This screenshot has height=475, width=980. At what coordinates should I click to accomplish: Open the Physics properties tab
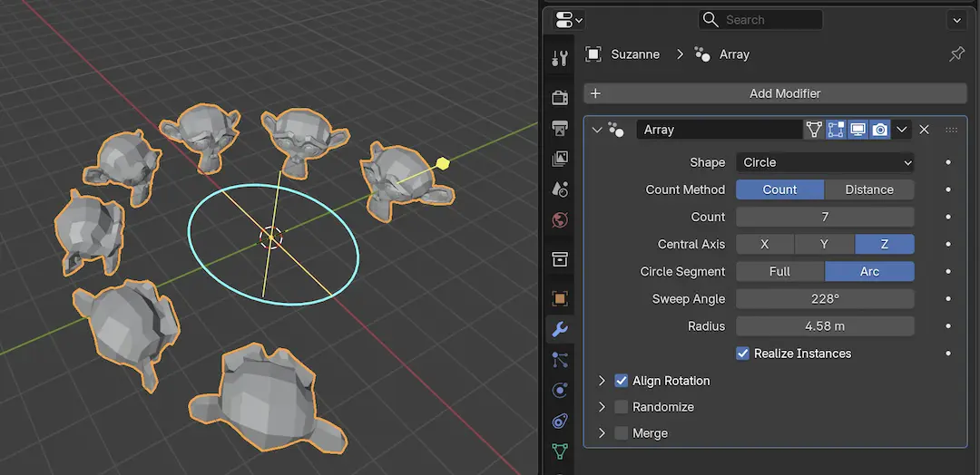click(x=560, y=391)
